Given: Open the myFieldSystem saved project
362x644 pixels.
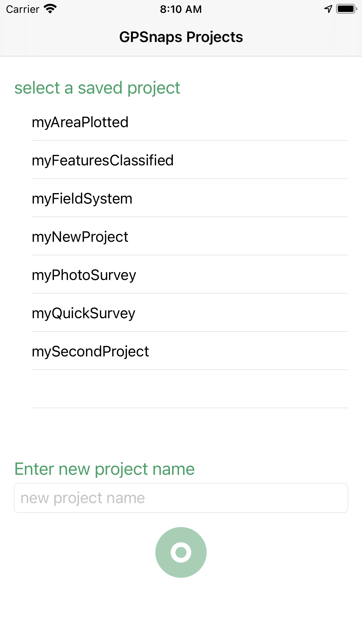Looking at the screenshot, I should 82,199.
